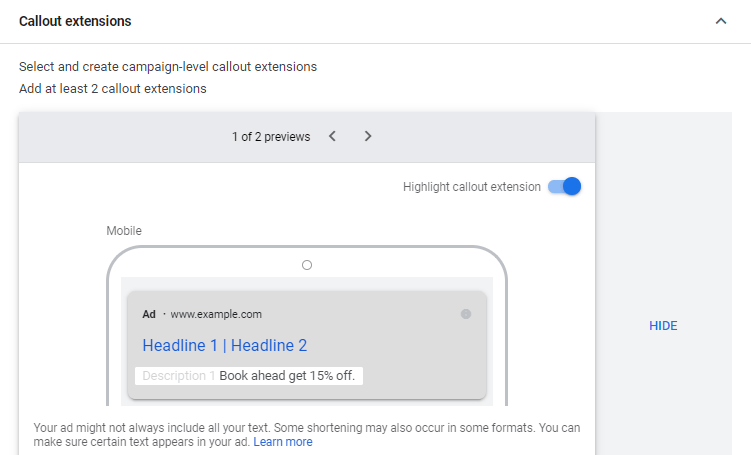Click the Ad badge label
Image resolution: width=751 pixels, height=455 pixels.
click(x=149, y=314)
